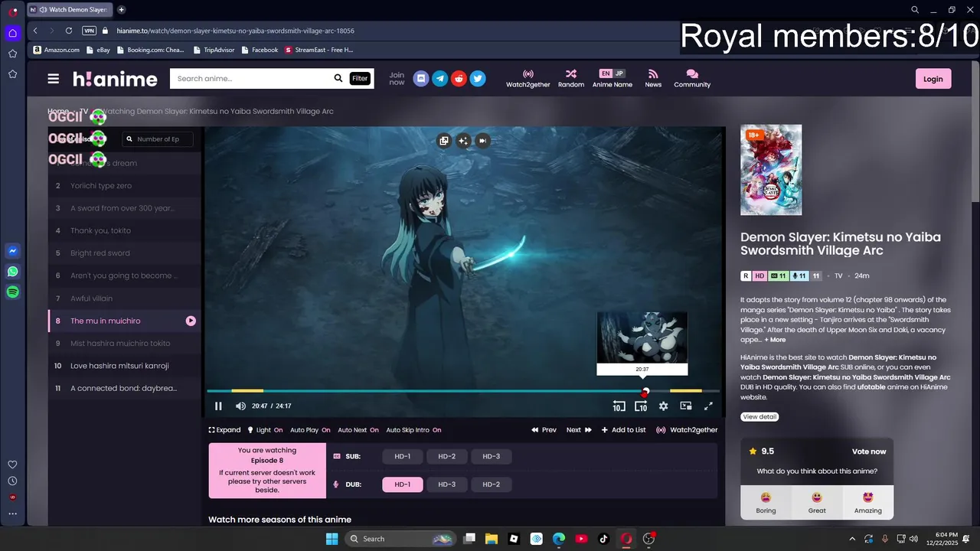
Task: Select SUB server HD-1
Action: coord(403,456)
